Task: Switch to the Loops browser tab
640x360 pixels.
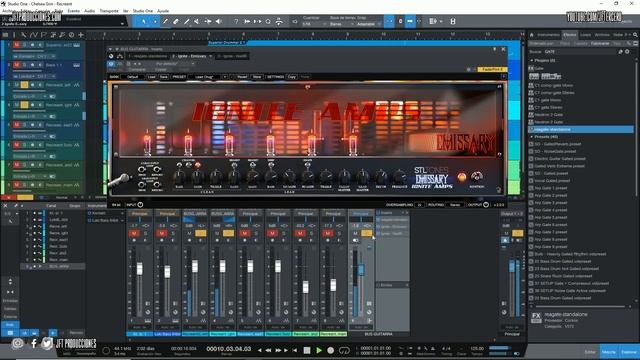Action: [586, 35]
